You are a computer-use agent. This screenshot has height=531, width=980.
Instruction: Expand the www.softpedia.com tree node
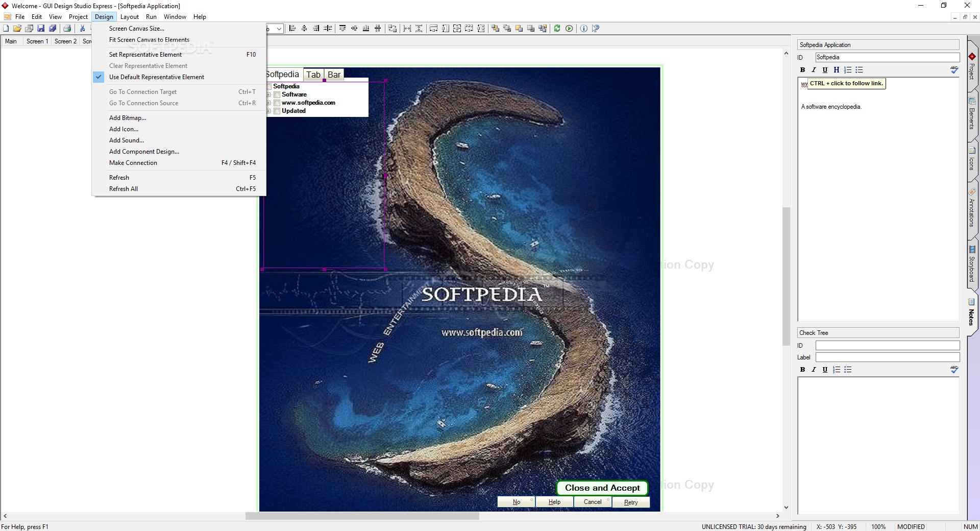coord(269,103)
